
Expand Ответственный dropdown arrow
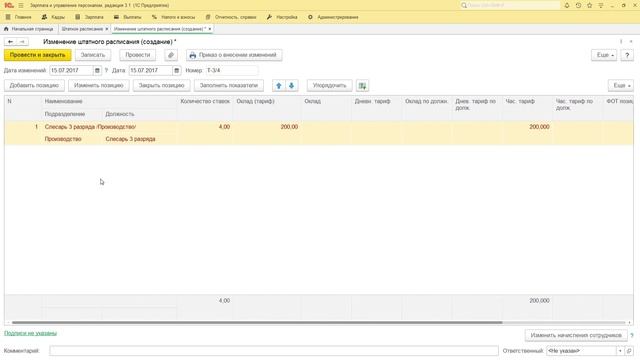click(x=620, y=351)
